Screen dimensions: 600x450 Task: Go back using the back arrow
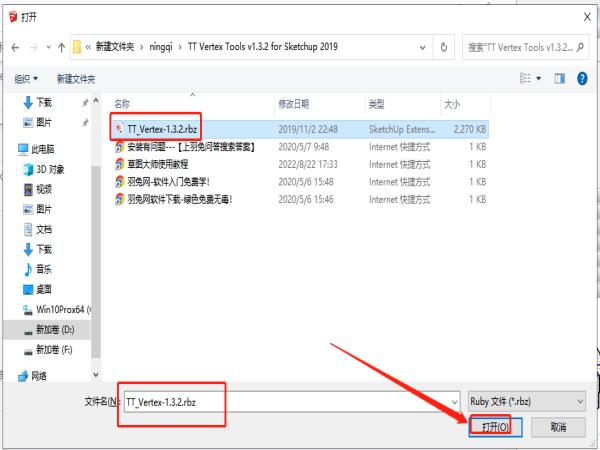pos(15,47)
